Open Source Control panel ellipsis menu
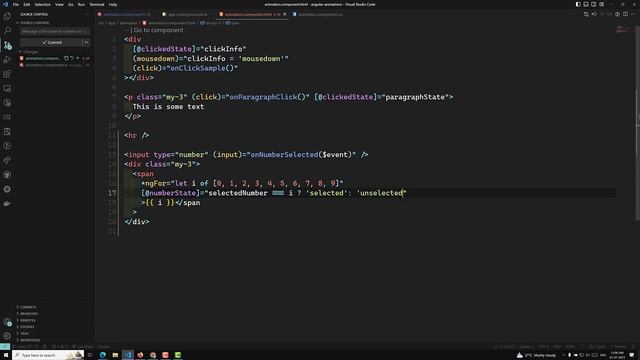The height and width of the screenshot is (360, 640). [x=87, y=14]
